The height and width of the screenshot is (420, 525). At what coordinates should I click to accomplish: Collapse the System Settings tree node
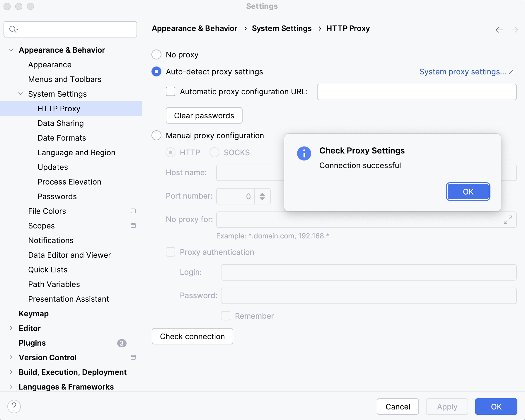click(21, 94)
